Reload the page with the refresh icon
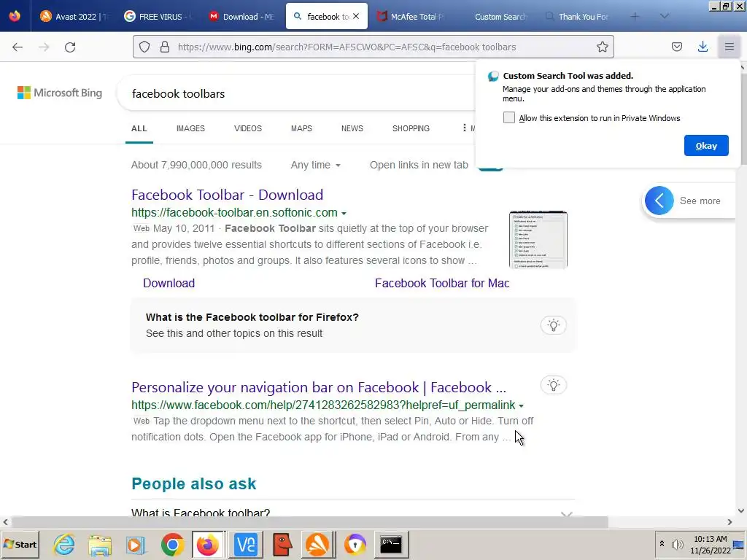 [x=70, y=47]
